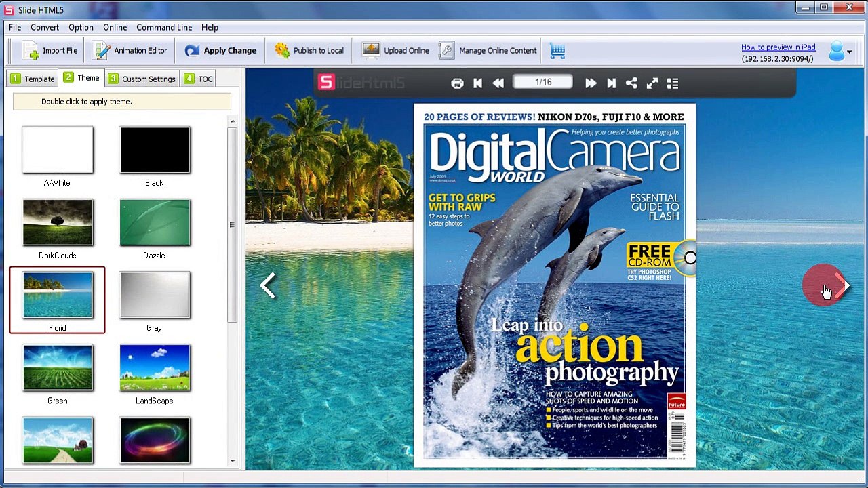Click the user account icon
The image size is (868, 488).
(837, 52)
